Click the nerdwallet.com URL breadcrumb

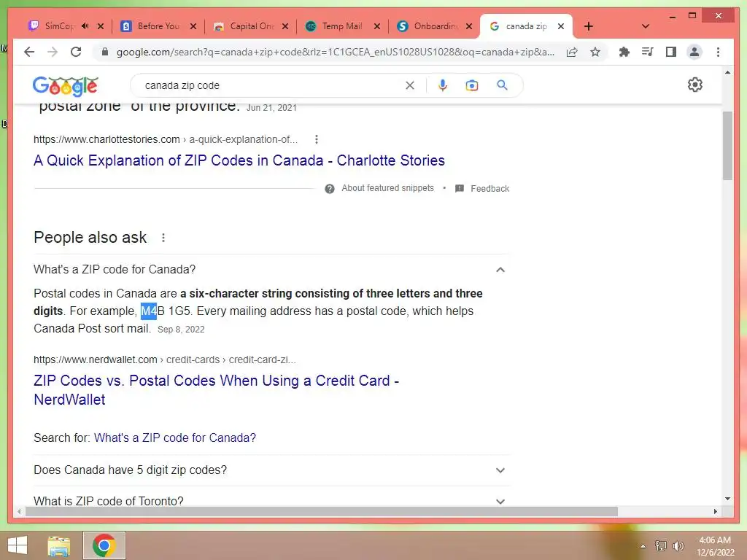pos(165,359)
